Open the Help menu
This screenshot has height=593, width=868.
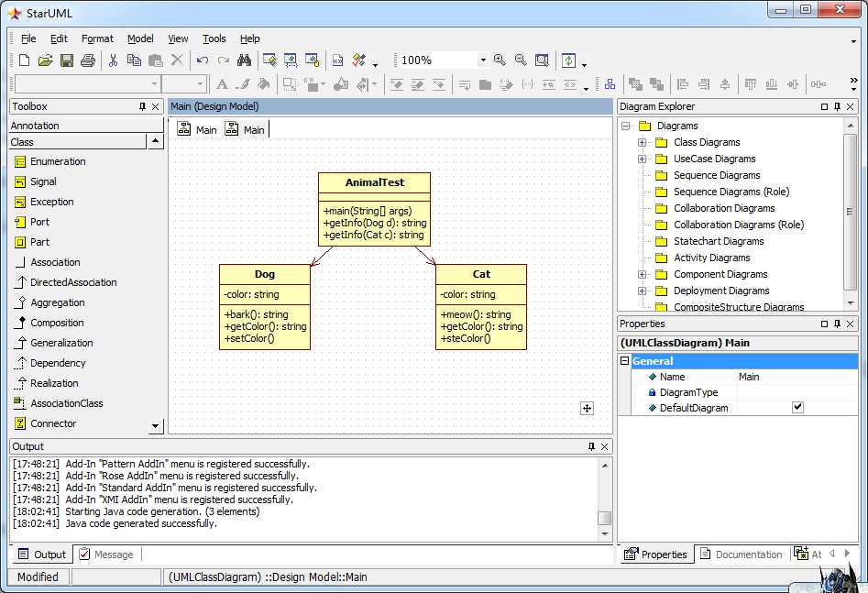point(249,38)
